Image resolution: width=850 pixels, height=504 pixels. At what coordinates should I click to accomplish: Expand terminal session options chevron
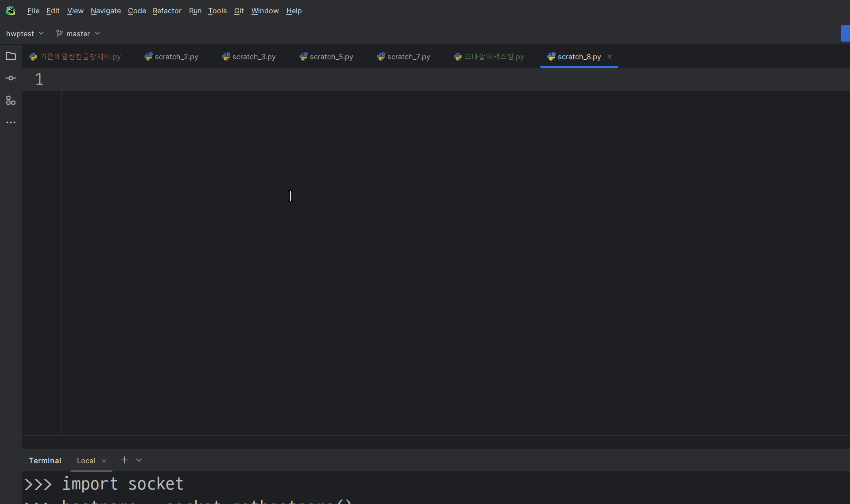(x=139, y=460)
